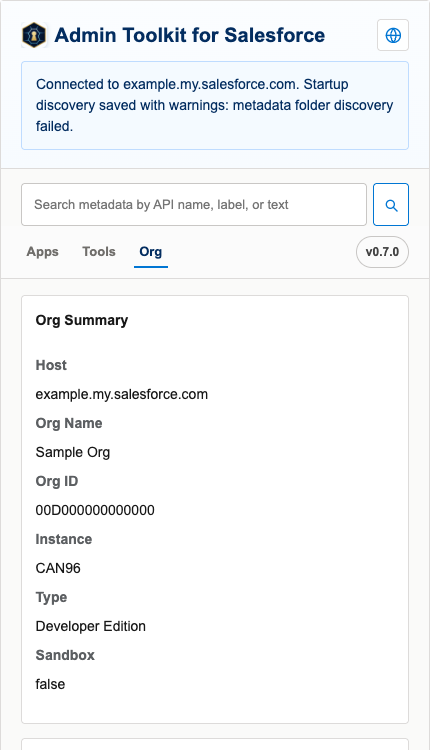Click the Host label
The width and height of the screenshot is (430, 750).
51,365
